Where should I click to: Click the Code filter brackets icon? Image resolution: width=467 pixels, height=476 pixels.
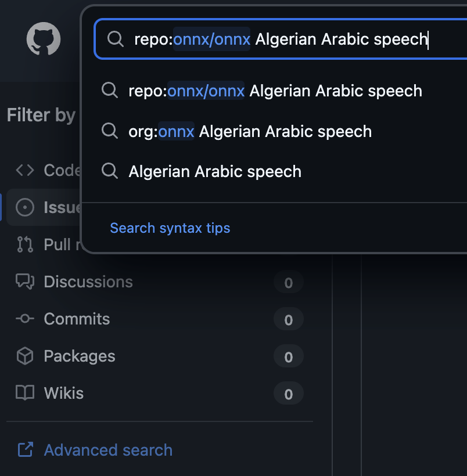tap(25, 170)
